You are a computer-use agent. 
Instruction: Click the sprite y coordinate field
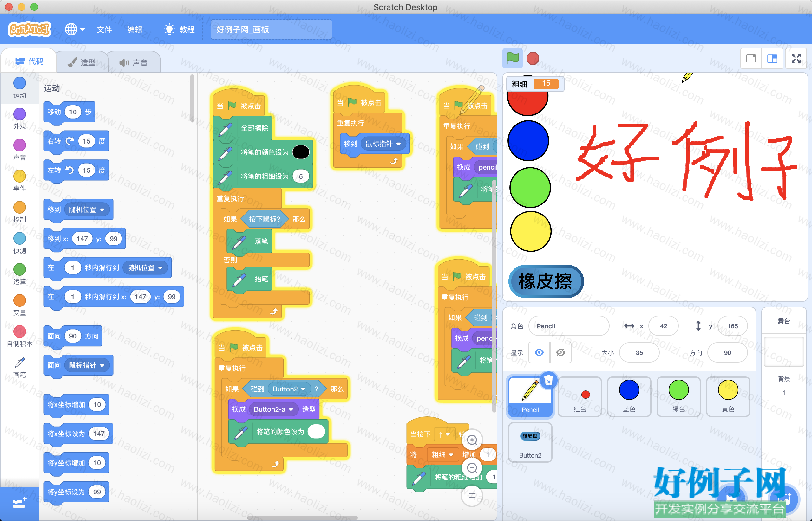point(732,326)
